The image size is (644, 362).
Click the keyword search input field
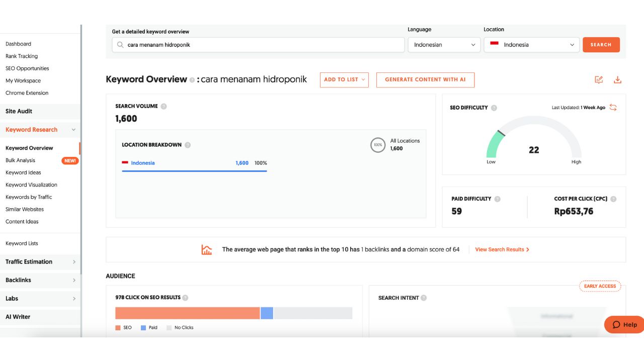pyautogui.click(x=258, y=45)
